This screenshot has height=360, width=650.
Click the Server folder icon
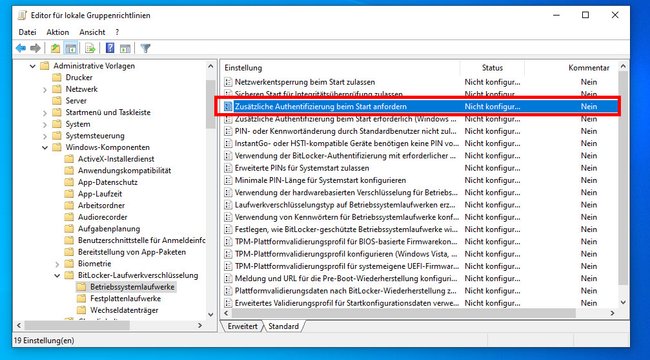(x=57, y=101)
